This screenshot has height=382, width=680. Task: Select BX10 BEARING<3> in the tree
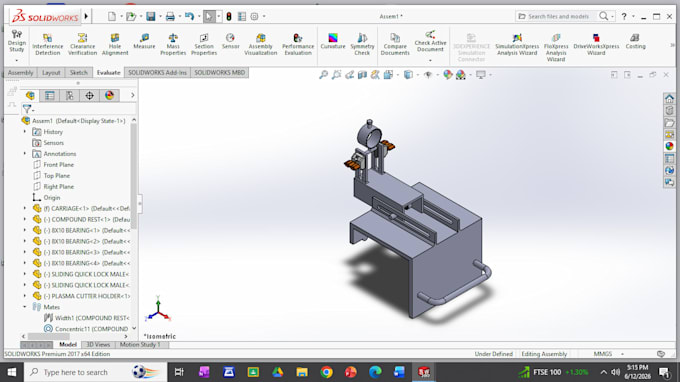click(81, 252)
